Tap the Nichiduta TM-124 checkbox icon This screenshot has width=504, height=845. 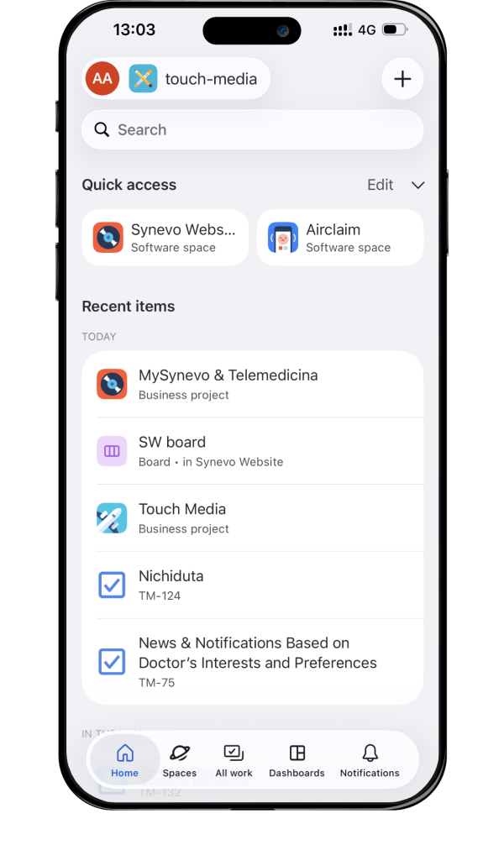coord(112,585)
